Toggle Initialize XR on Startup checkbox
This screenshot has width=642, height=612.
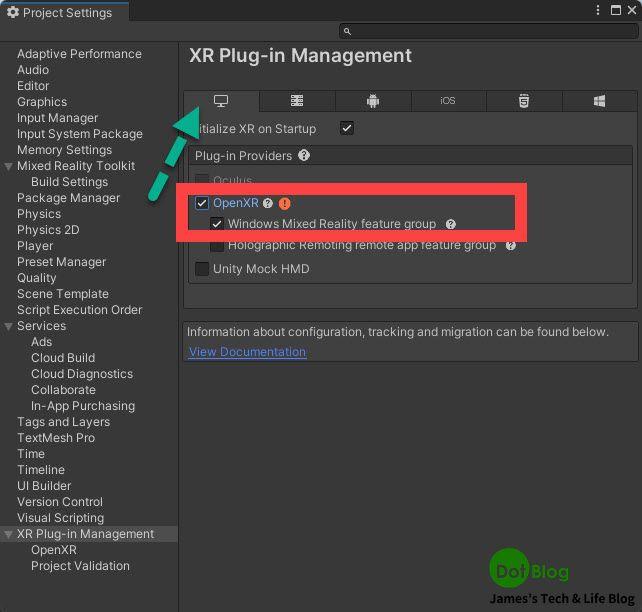347,129
